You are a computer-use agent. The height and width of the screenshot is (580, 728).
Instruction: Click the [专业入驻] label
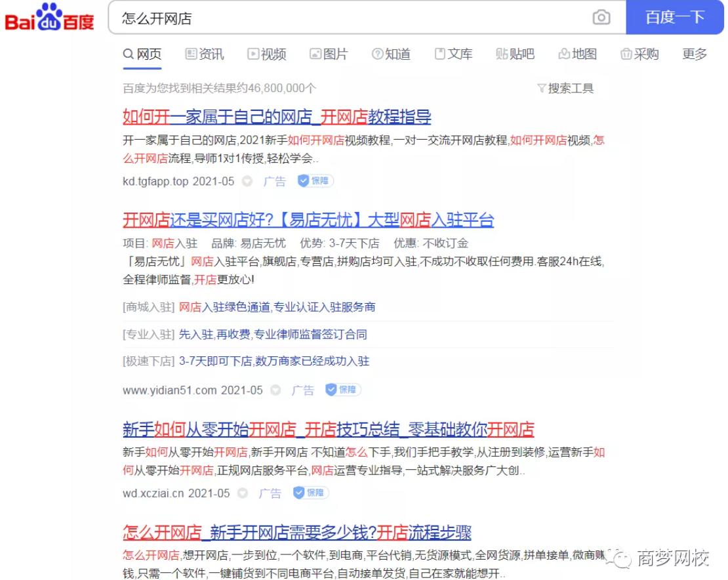149,335
